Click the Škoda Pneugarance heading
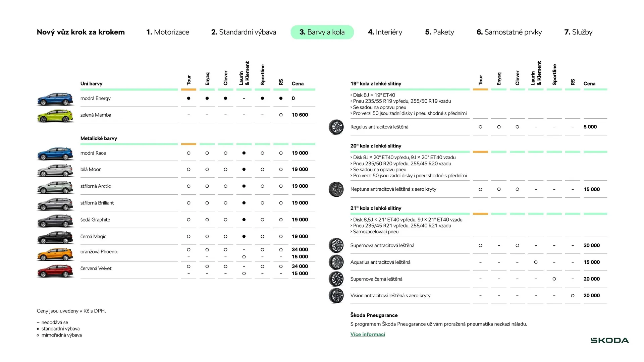Image resolution: width=644 pixels, height=362 pixels. pyautogui.click(x=374, y=315)
